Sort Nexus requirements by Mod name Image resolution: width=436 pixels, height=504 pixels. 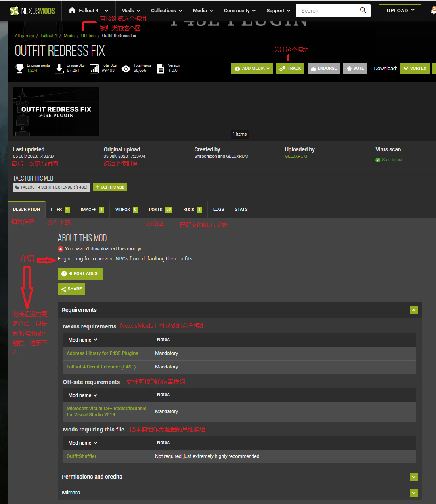(82, 340)
